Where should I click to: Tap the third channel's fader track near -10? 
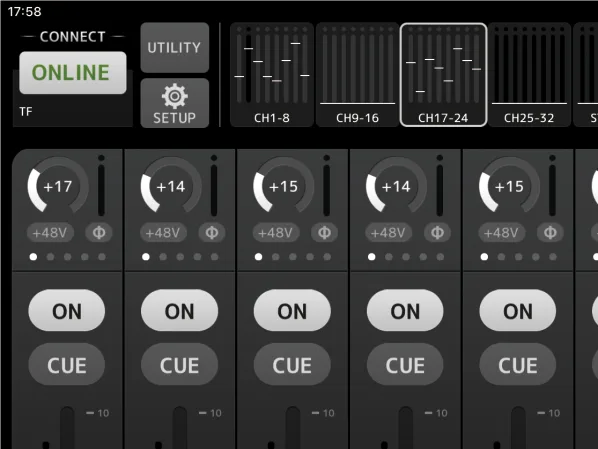pos(293,428)
